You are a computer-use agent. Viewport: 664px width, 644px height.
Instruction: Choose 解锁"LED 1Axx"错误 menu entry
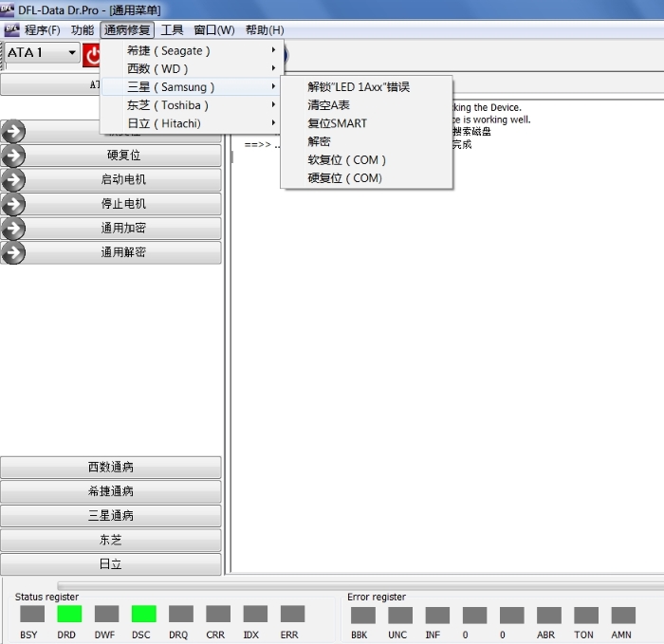click(359, 87)
